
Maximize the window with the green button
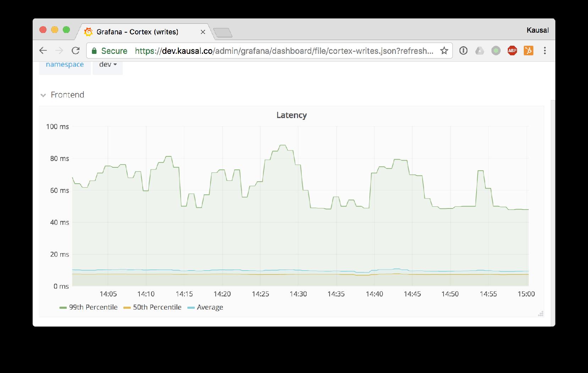point(66,30)
